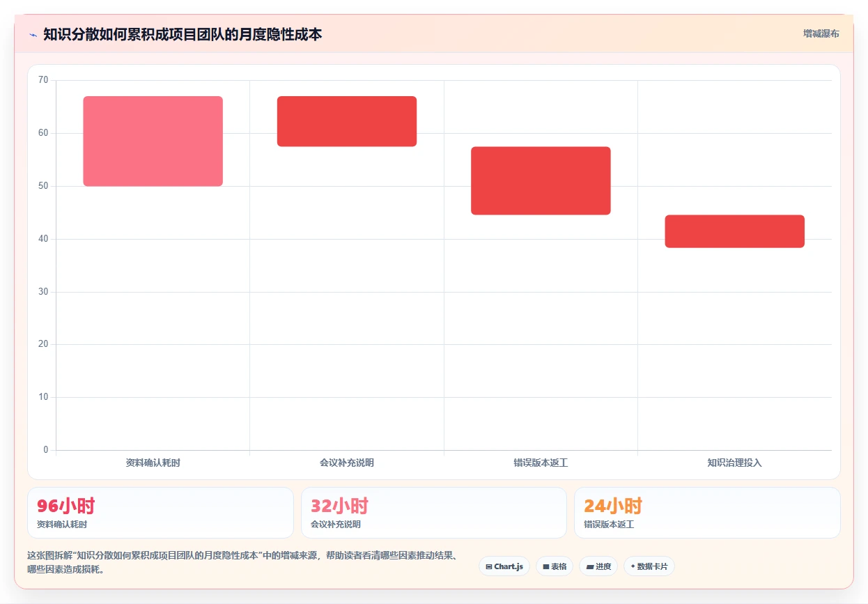The image size is (868, 604).
Task: Click the y-axis value 30
Action: click(x=43, y=292)
